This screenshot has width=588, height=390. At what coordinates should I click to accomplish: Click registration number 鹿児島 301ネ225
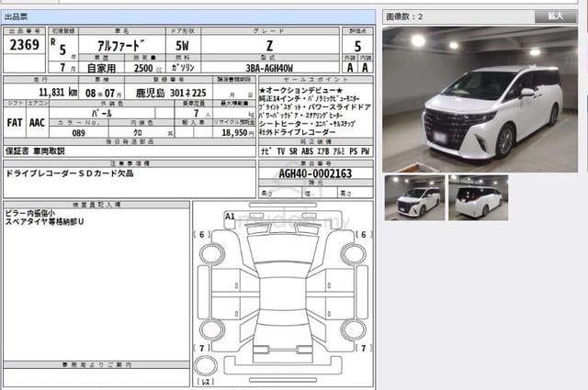point(171,93)
